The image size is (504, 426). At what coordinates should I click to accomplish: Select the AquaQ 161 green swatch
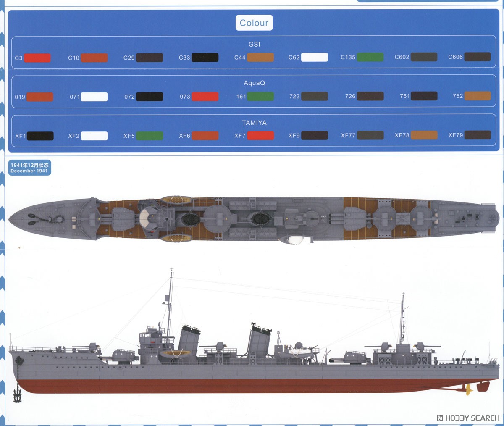click(260, 97)
